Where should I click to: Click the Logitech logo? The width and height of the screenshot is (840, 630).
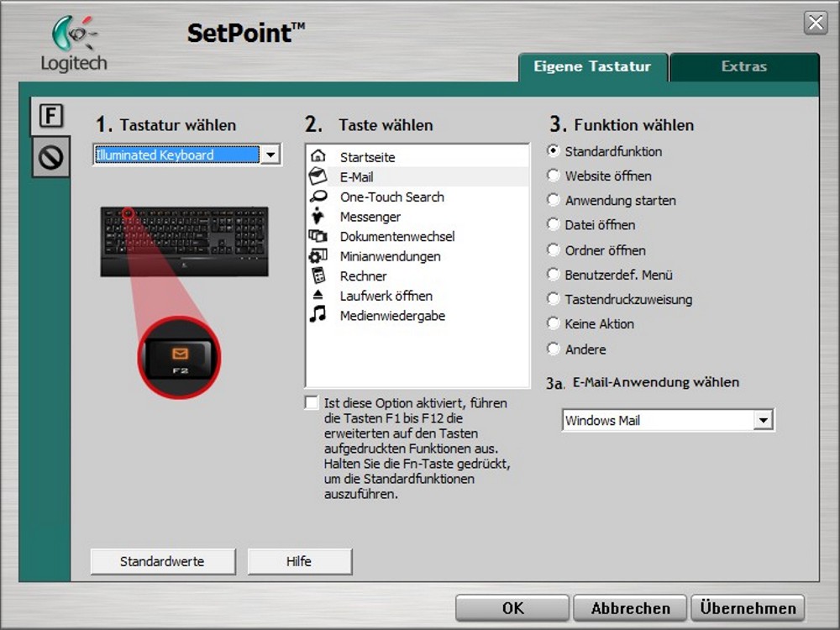75,44
